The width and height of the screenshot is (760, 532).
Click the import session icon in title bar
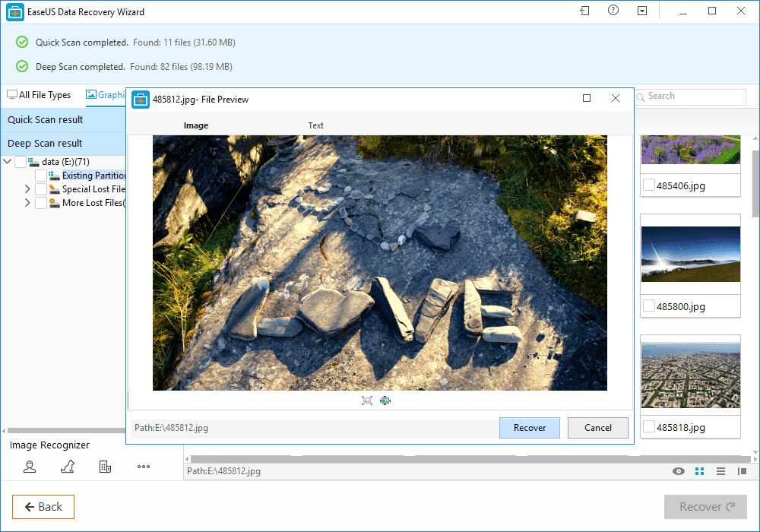(584, 11)
